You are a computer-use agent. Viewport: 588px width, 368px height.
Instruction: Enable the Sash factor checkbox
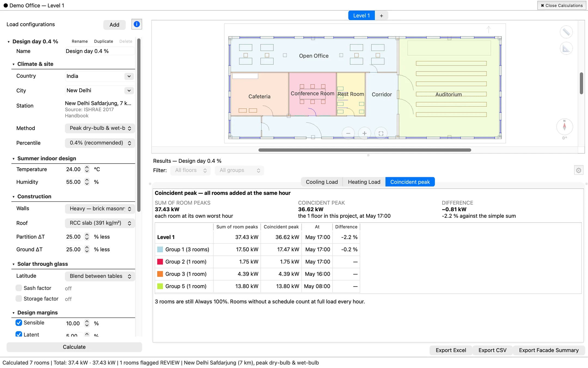(19, 288)
